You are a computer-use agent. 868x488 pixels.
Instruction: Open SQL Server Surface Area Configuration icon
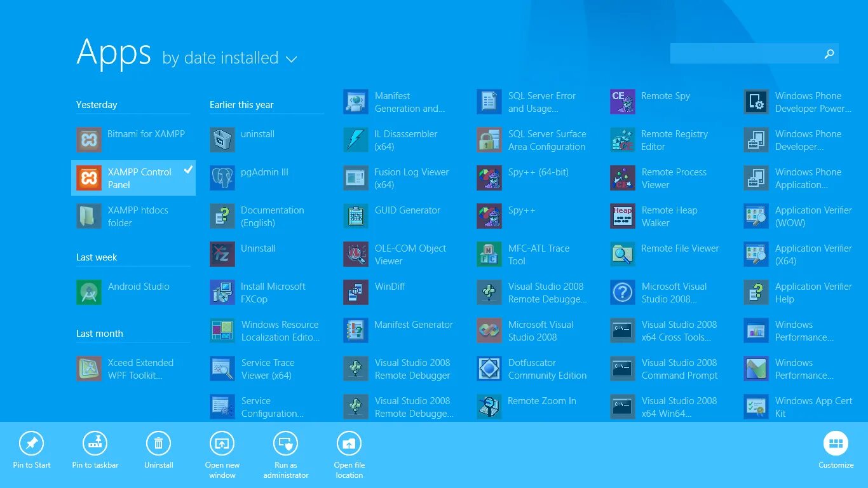489,140
